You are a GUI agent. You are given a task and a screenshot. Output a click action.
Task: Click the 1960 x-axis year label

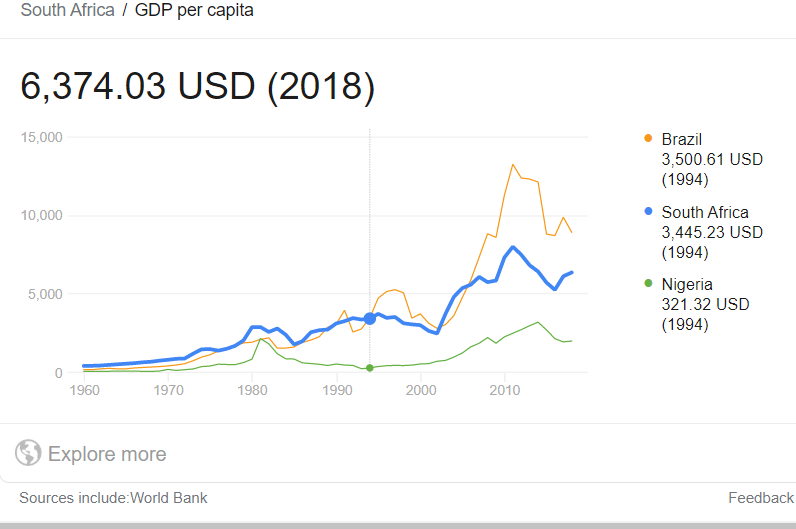[x=84, y=390]
